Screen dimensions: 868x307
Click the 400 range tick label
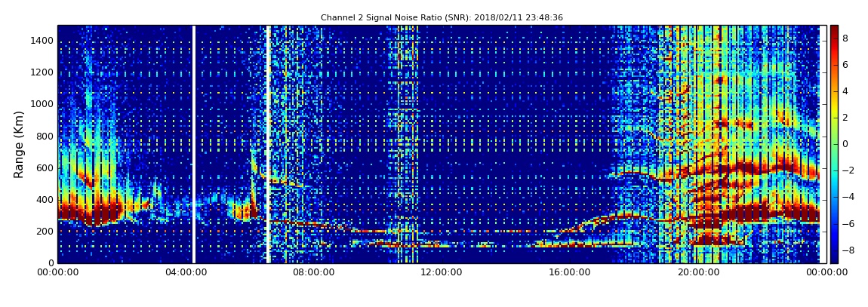45,200
